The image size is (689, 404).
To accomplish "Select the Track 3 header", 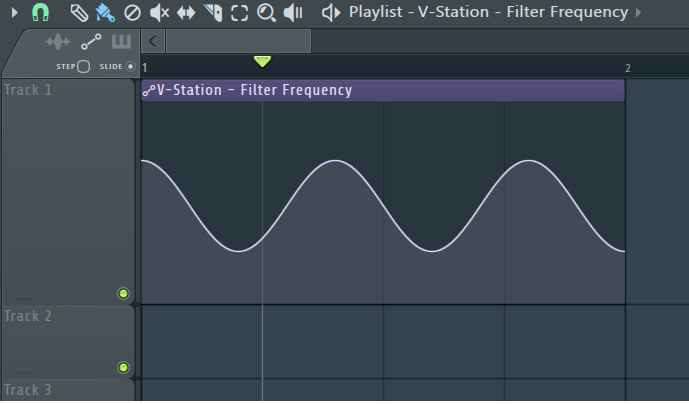I will click(x=68, y=390).
